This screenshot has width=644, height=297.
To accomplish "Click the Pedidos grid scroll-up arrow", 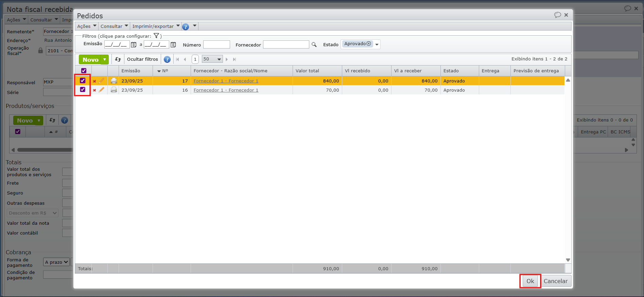I will pos(568,80).
